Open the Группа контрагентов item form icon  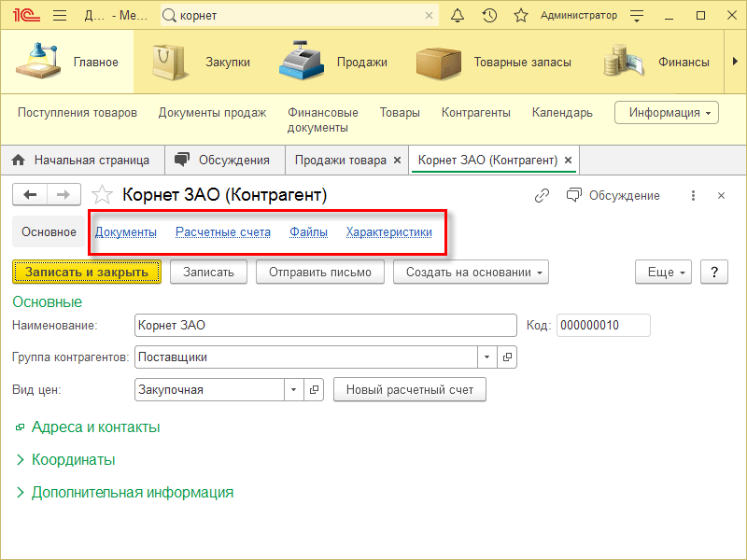[507, 357]
